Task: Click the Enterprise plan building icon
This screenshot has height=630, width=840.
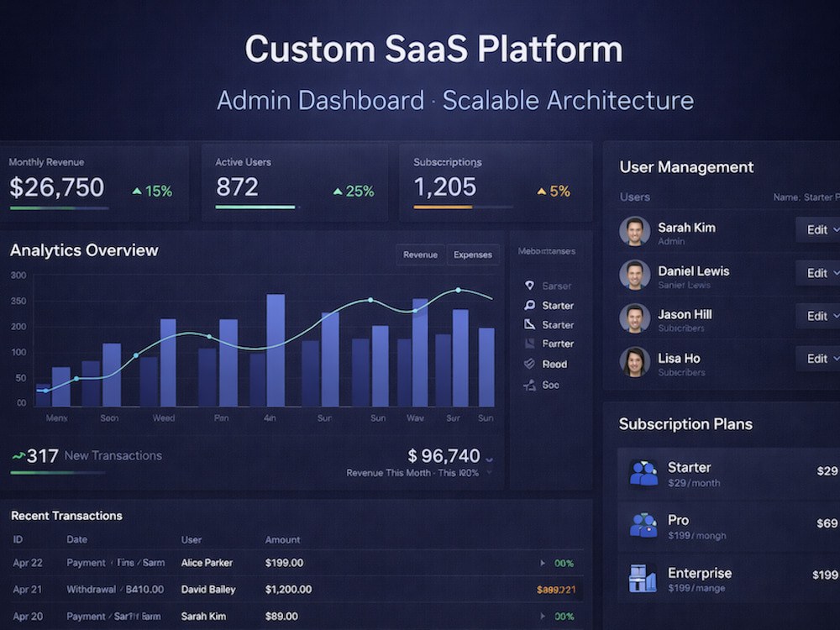Action: click(643, 578)
